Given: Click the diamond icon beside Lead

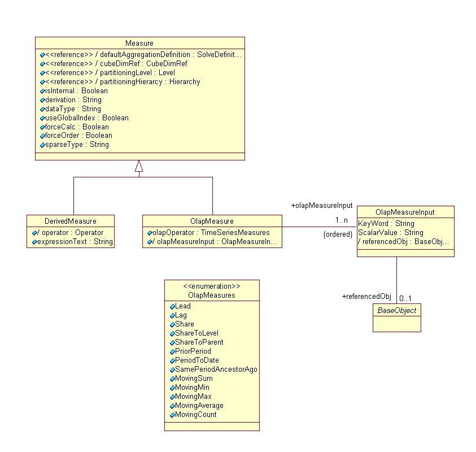Looking at the screenshot, I should coord(172,306).
